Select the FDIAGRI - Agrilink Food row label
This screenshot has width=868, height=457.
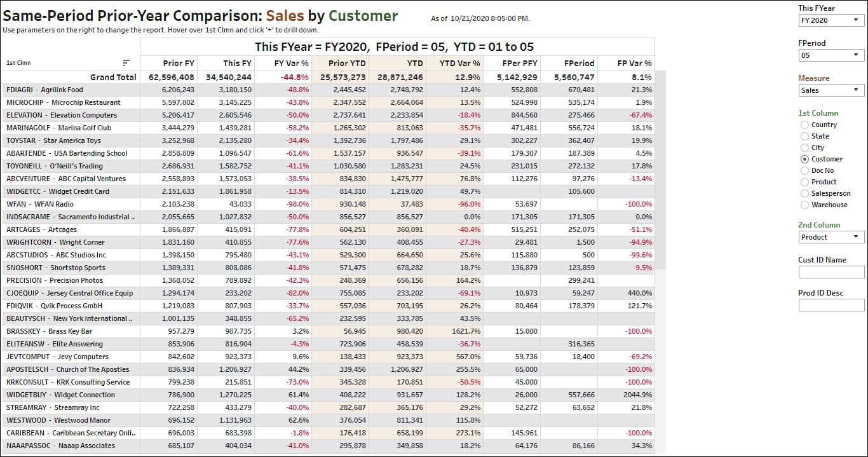pyautogui.click(x=44, y=90)
